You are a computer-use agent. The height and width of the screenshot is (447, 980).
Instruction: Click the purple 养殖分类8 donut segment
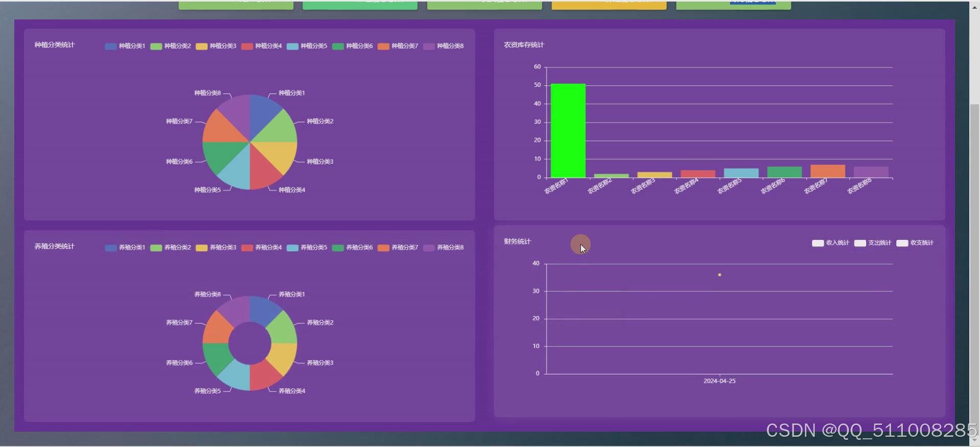[236, 310]
